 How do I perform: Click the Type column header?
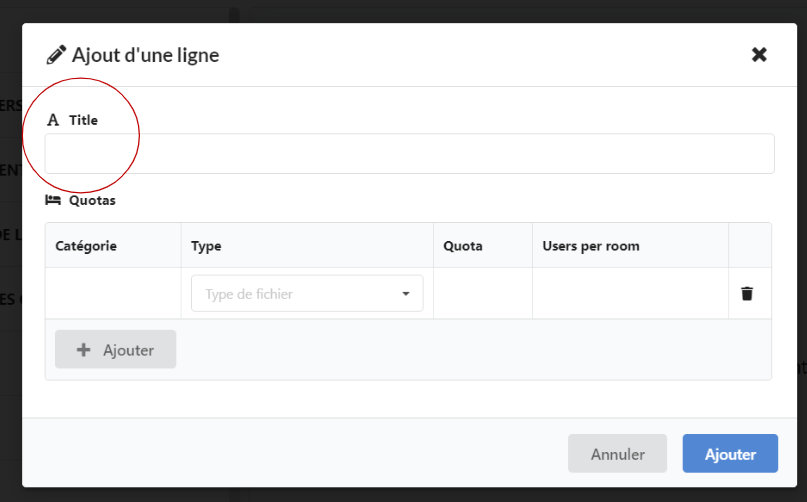pos(206,246)
